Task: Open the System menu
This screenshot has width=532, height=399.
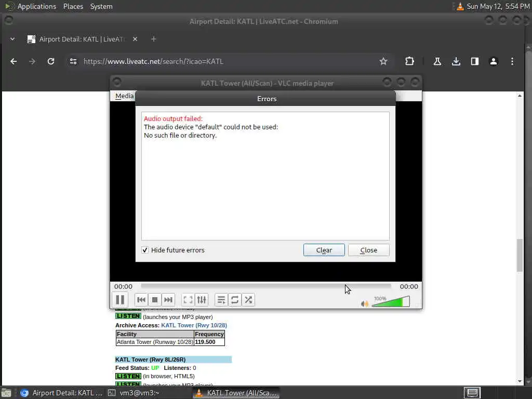Action: tap(101, 6)
